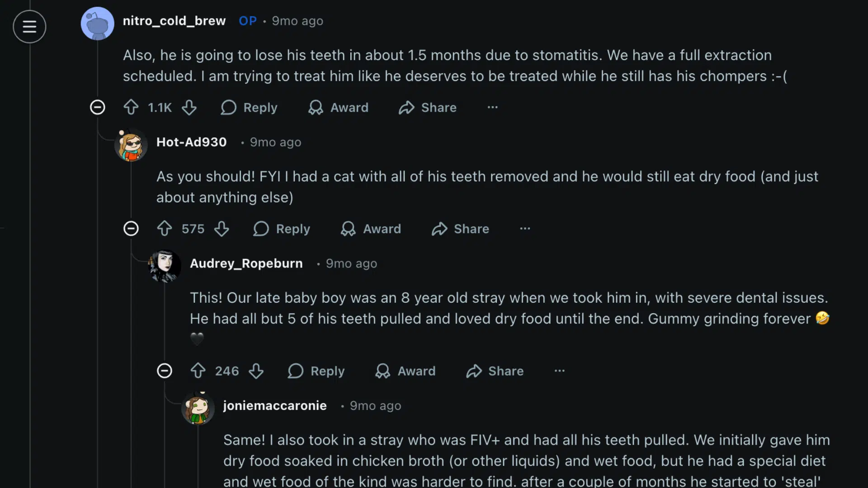Click joniemaccaronie's avatar
Viewport: 868px width, 488px height.
[198, 407]
